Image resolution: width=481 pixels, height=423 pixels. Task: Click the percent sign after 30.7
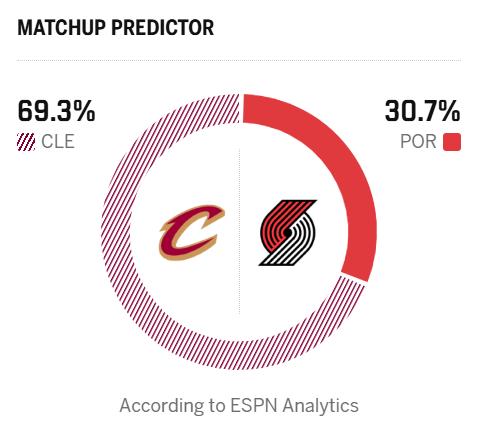point(449,111)
